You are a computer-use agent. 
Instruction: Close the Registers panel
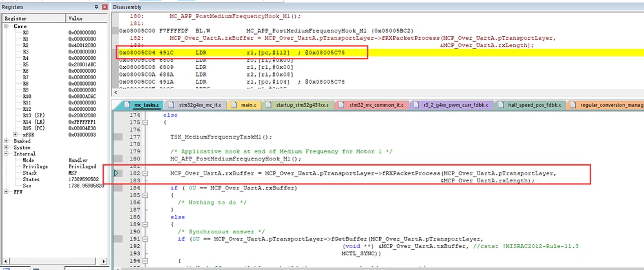104,7
